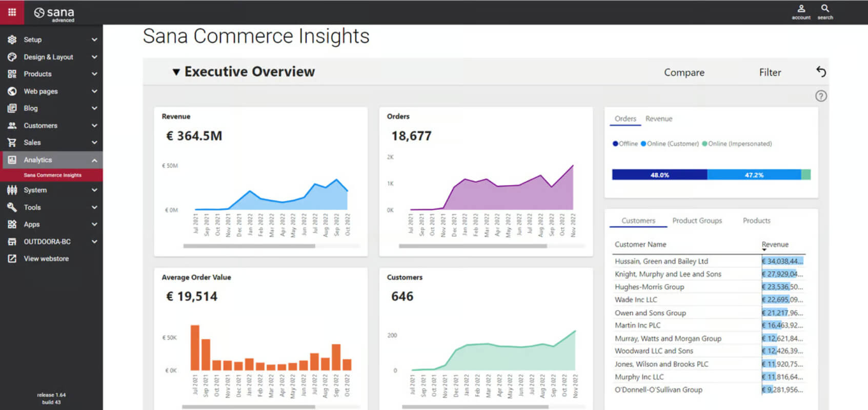Toggle the Online (Impersonated) legend item
The height and width of the screenshot is (410, 868).
(x=737, y=143)
